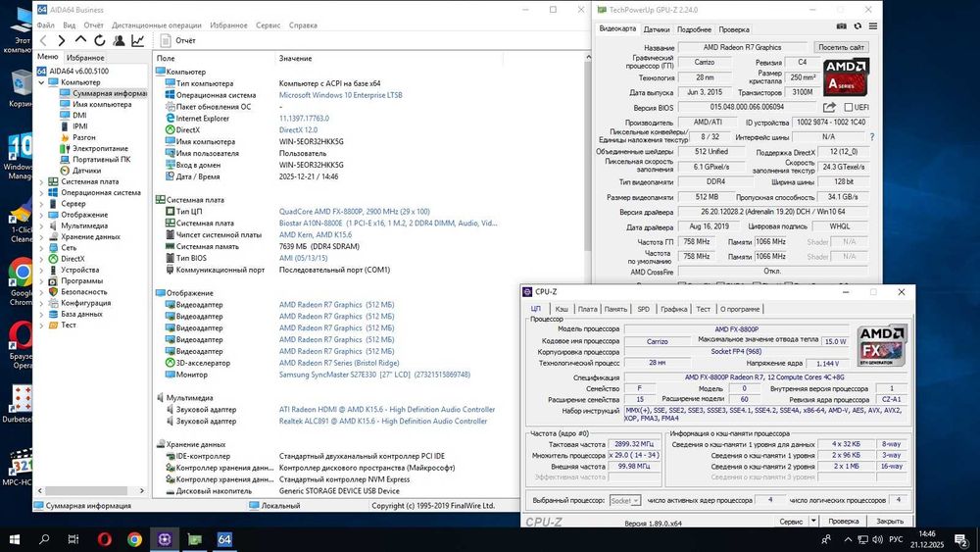
Task: Open CPU-Z SPD tab
Action: tap(644, 309)
